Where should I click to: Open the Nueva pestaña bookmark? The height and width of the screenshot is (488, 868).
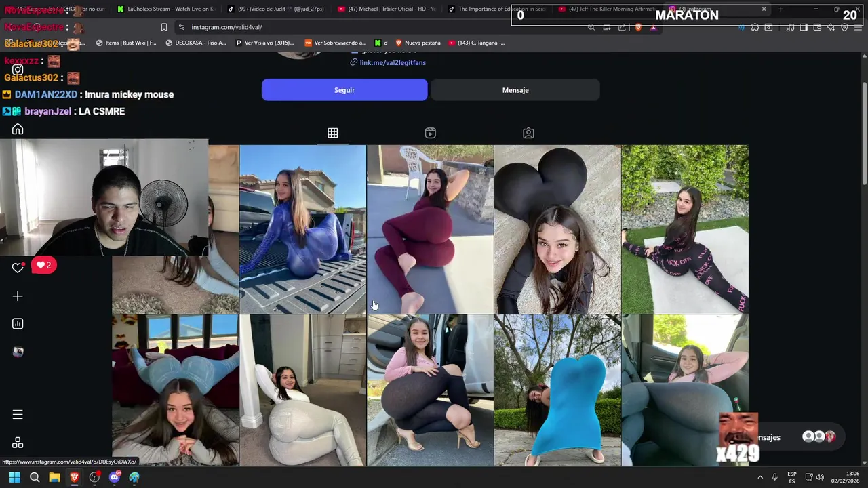418,43
